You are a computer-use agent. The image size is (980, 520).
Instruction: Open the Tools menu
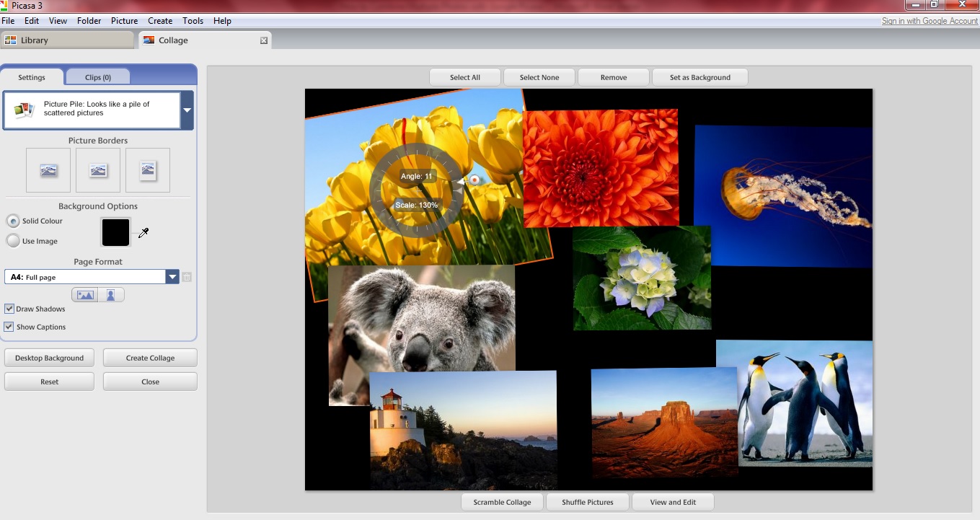pyautogui.click(x=193, y=20)
